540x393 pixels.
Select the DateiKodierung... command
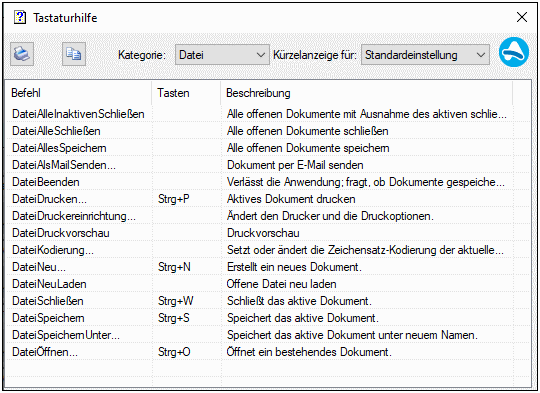[x=53, y=250]
